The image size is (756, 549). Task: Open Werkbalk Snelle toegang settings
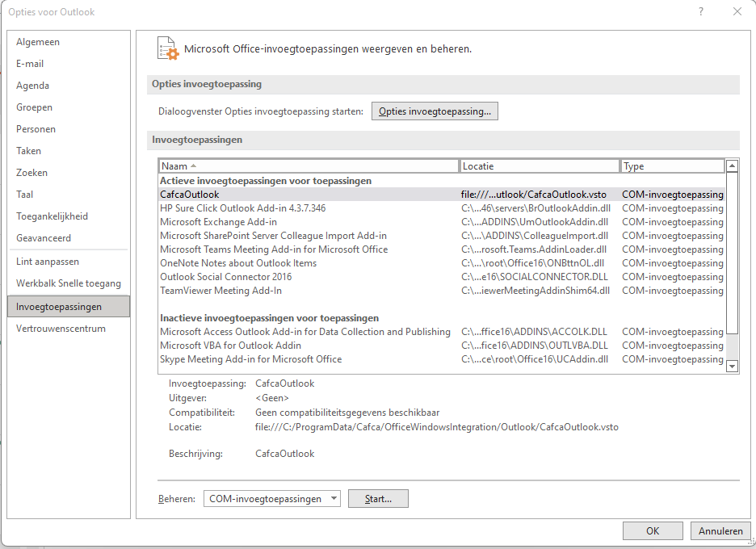(69, 283)
